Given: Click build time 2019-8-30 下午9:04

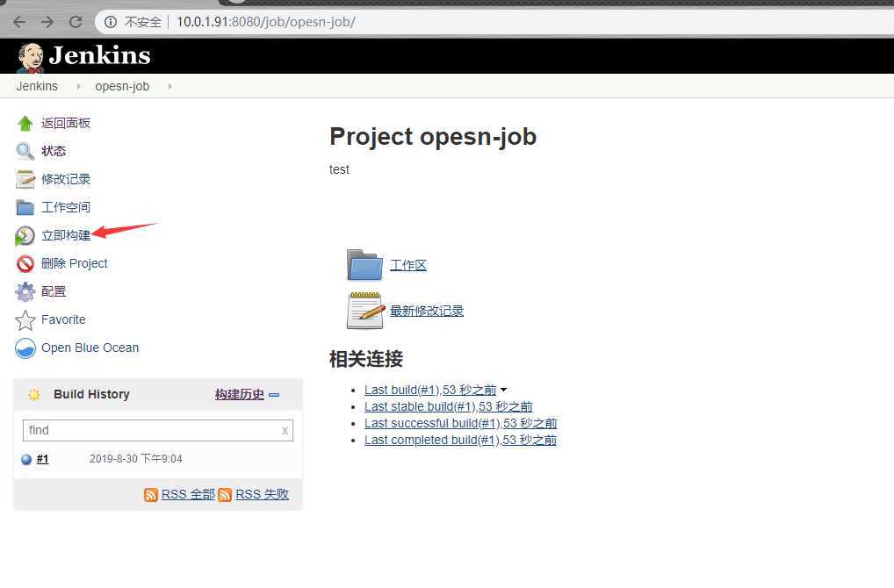Looking at the screenshot, I should point(136,459).
